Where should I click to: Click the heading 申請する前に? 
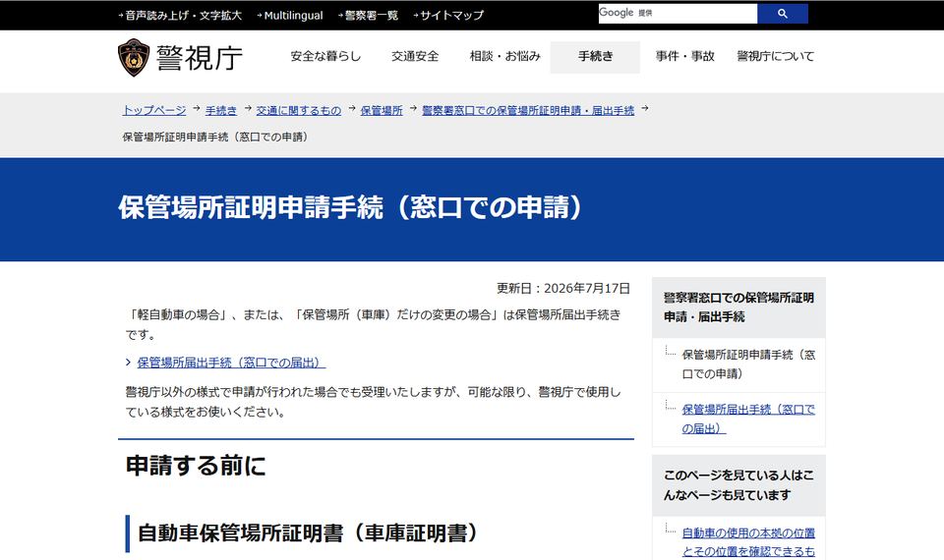tap(196, 466)
